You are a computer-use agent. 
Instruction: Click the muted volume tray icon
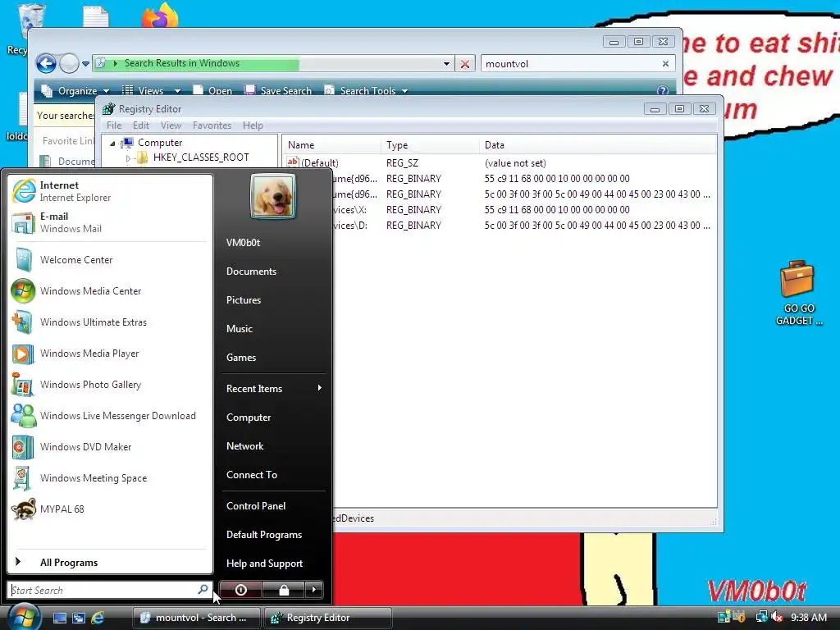click(x=776, y=618)
